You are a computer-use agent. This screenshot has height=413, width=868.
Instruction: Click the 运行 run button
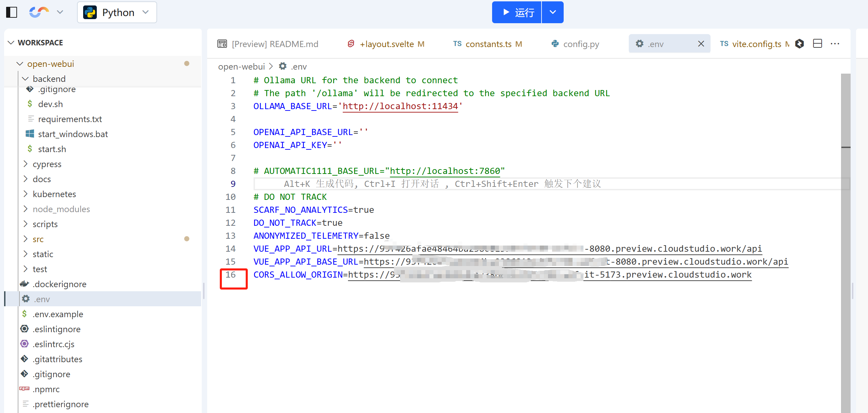517,13
